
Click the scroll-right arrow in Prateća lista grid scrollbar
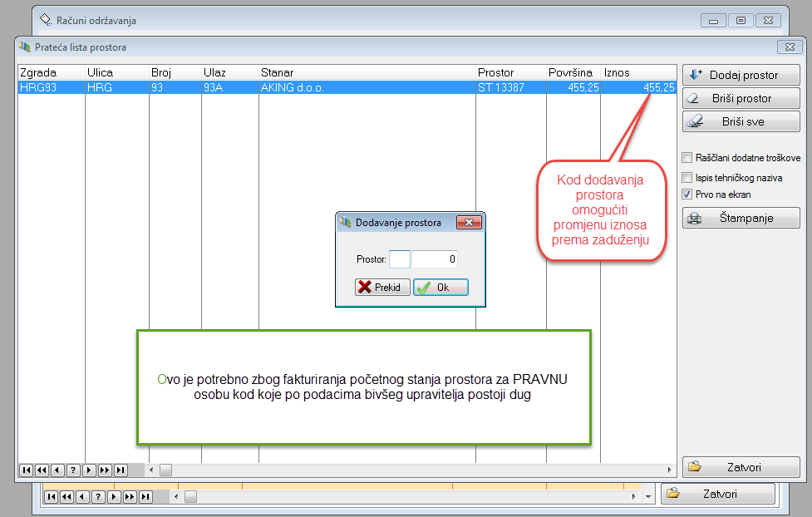pyautogui.click(x=670, y=470)
